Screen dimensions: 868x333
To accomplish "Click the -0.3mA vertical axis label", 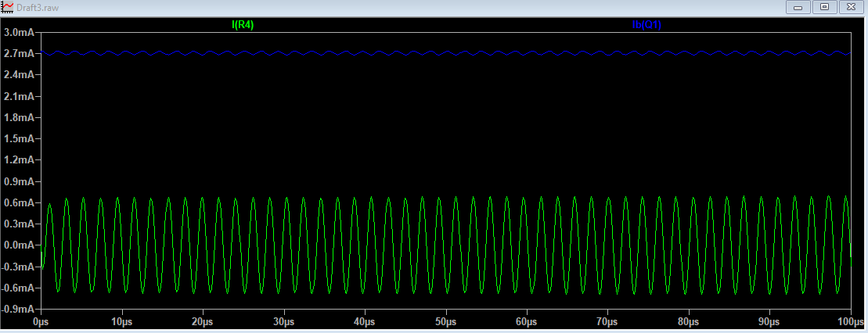I will pos(16,267).
